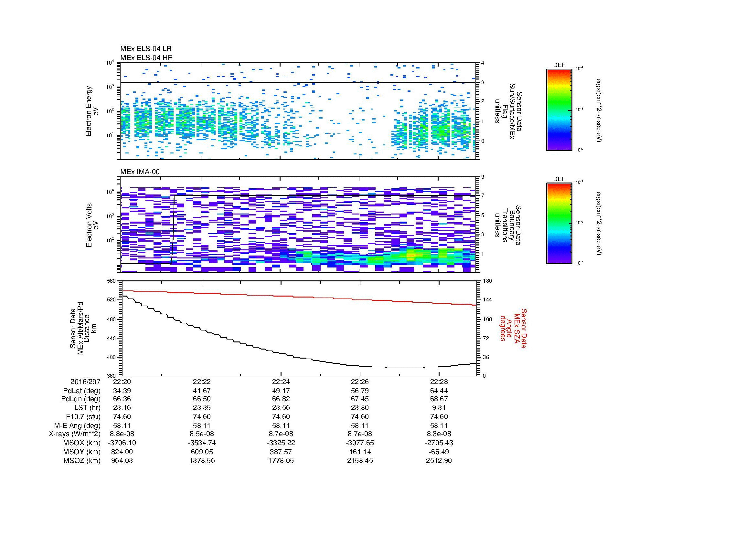Click the 22:24 time tick label

(x=281, y=382)
